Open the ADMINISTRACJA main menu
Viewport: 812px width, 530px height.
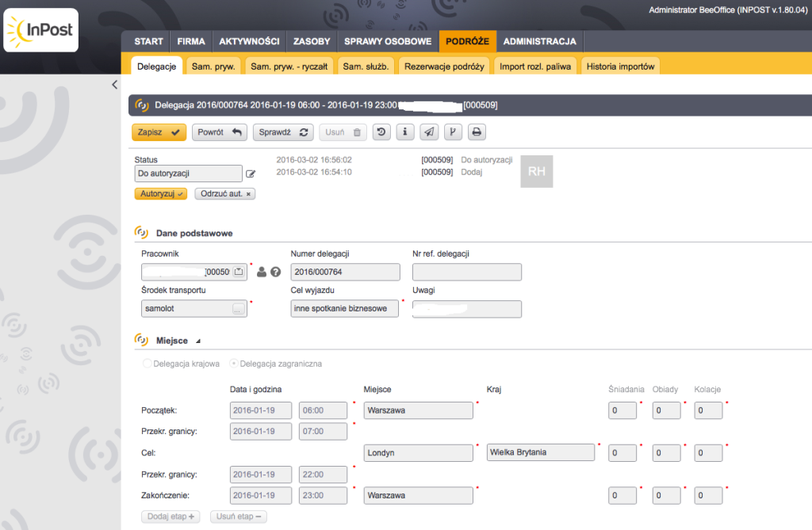click(x=540, y=41)
